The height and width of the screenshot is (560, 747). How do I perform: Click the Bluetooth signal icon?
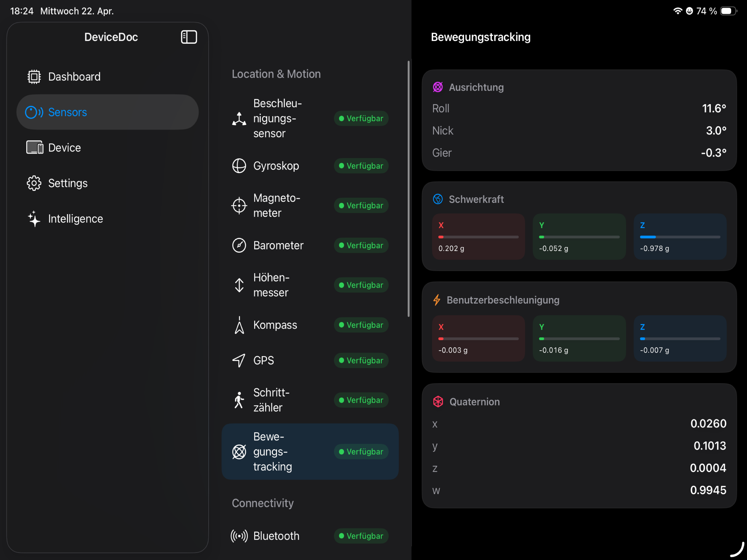click(239, 536)
